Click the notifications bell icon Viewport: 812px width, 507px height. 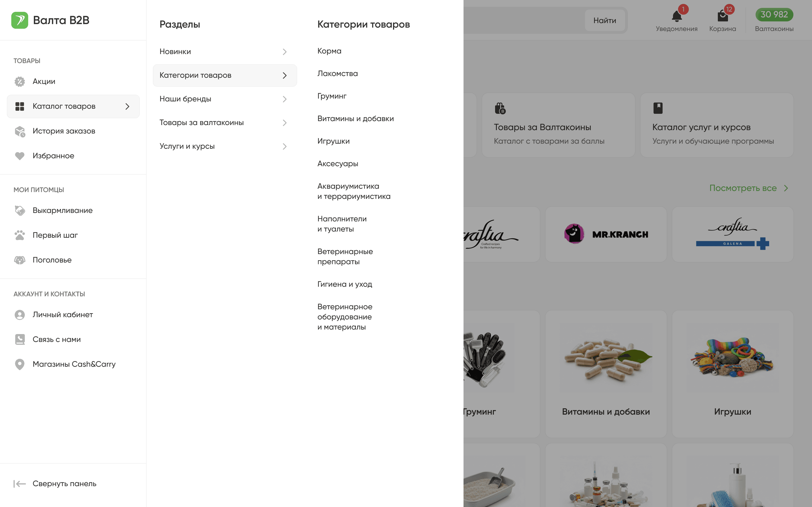676,16
